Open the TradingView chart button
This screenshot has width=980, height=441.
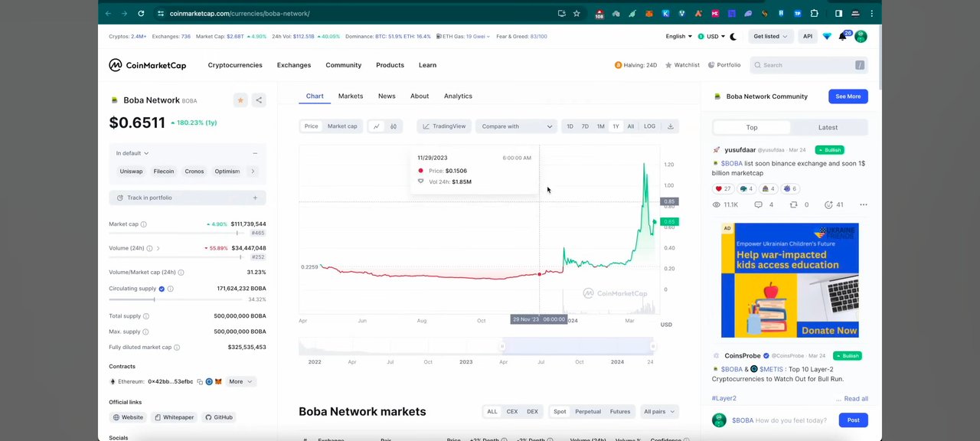click(444, 126)
